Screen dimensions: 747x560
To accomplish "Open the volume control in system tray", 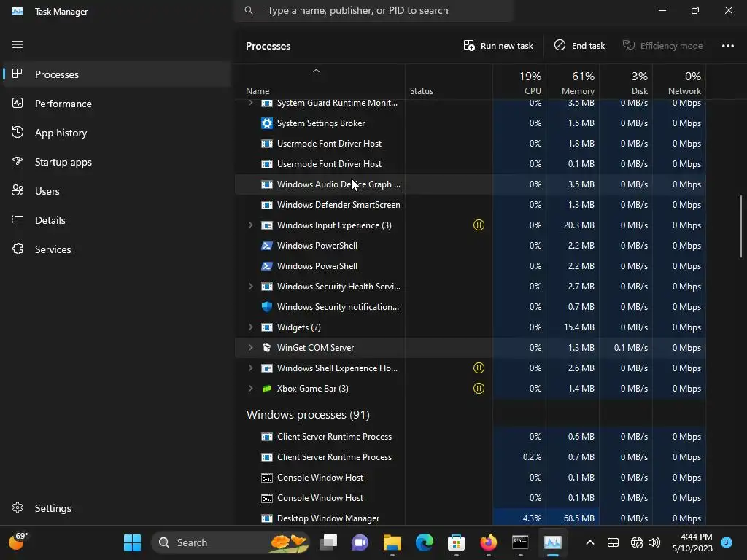I will coord(654,542).
